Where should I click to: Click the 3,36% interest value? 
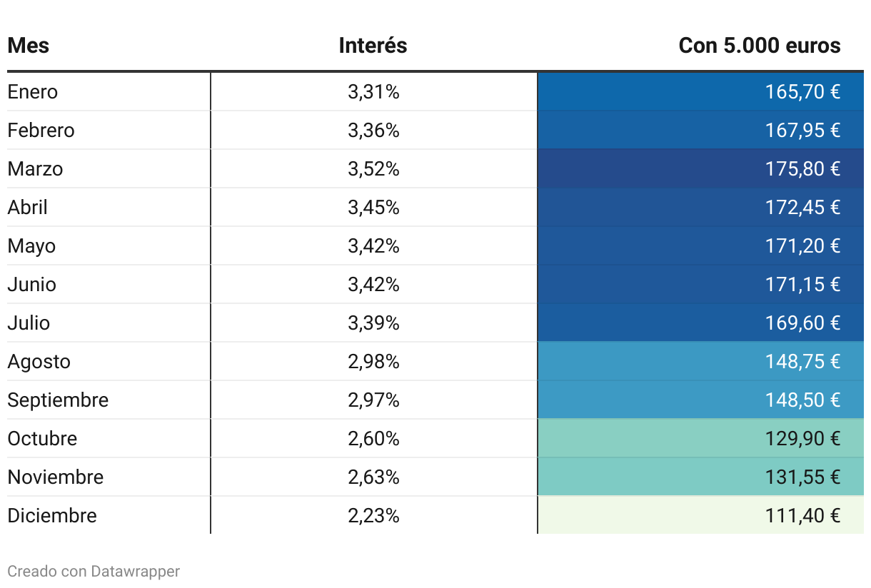click(x=373, y=131)
